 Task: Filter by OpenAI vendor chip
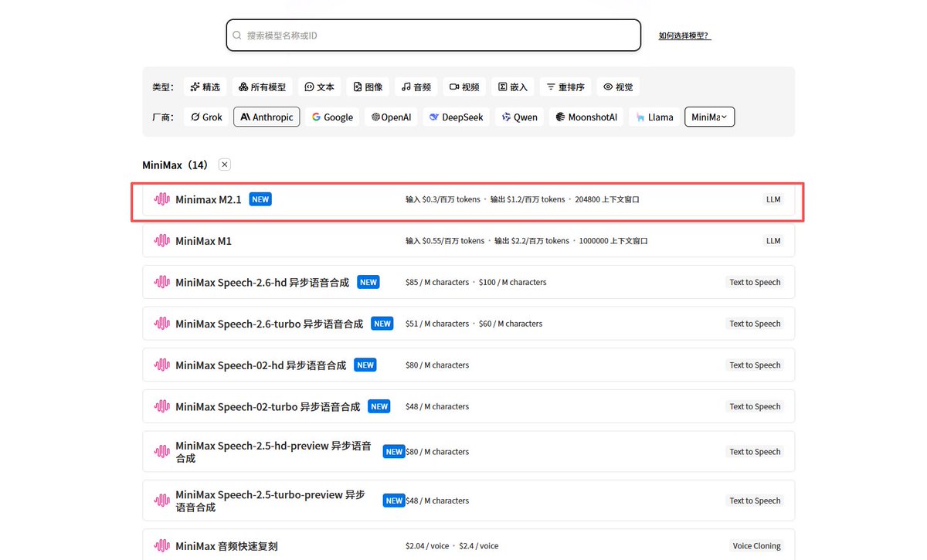[x=391, y=117]
